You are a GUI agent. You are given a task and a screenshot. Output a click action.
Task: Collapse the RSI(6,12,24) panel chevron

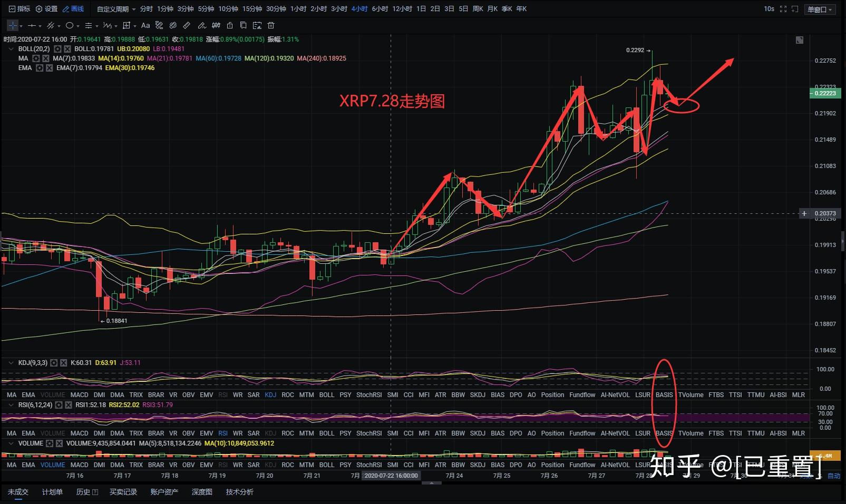coord(11,405)
